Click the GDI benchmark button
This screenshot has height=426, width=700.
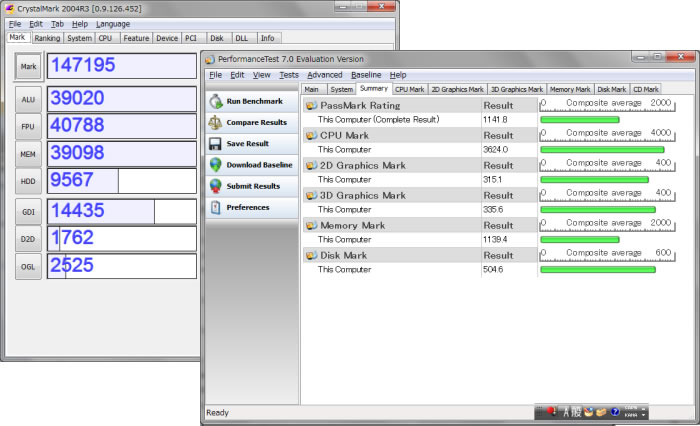coord(28,212)
